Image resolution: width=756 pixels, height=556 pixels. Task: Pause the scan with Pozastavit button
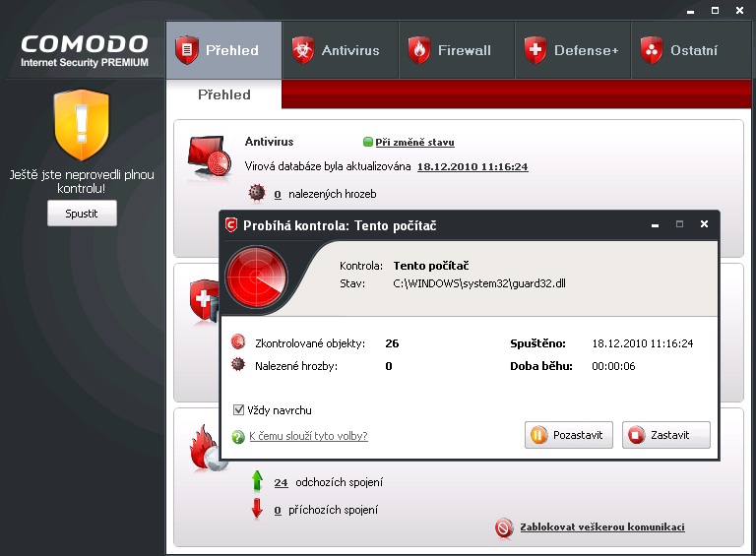[569, 435]
